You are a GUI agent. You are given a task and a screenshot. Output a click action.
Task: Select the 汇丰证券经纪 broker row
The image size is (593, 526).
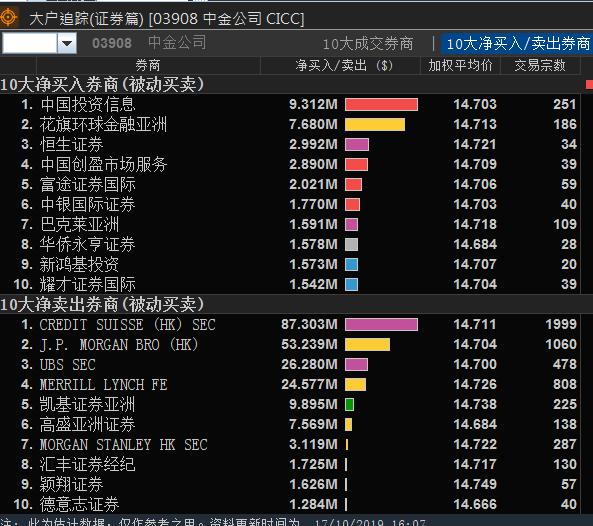(290, 464)
